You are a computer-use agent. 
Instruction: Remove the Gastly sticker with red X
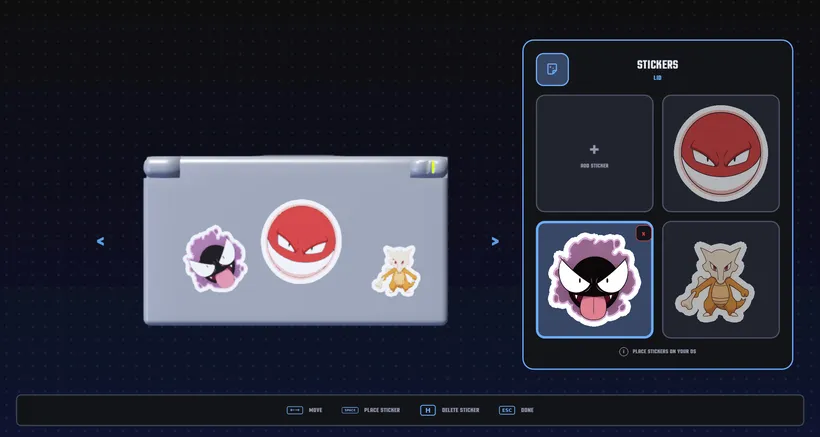click(x=643, y=234)
